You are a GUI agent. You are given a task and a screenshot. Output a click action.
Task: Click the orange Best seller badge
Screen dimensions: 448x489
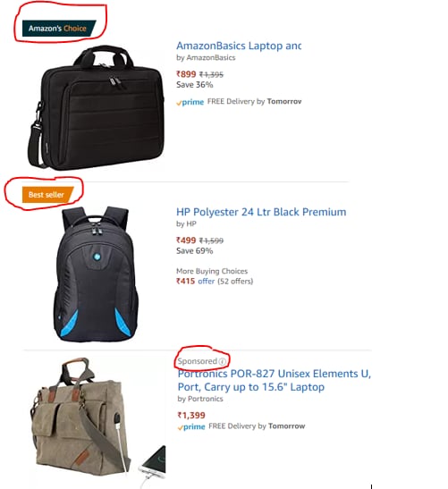47,195
